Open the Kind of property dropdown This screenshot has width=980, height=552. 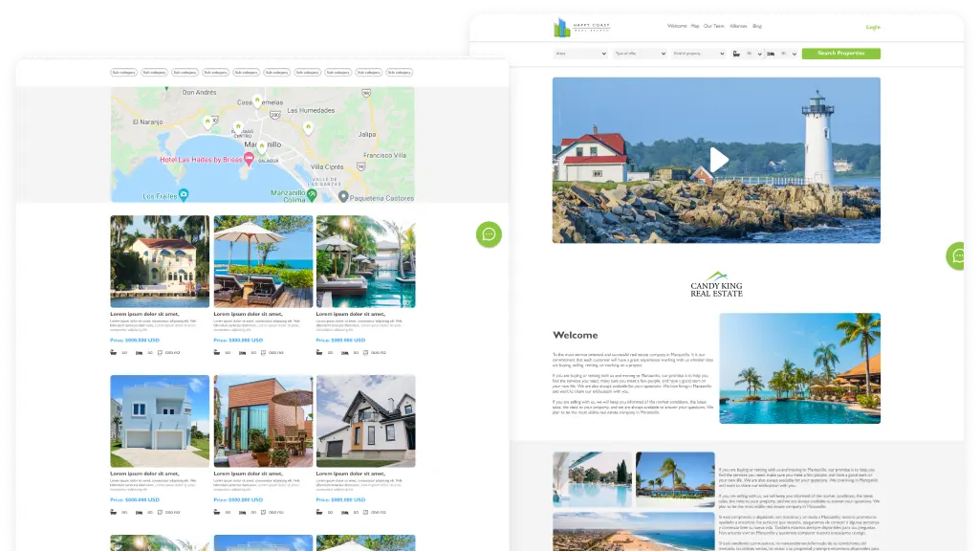click(x=698, y=54)
